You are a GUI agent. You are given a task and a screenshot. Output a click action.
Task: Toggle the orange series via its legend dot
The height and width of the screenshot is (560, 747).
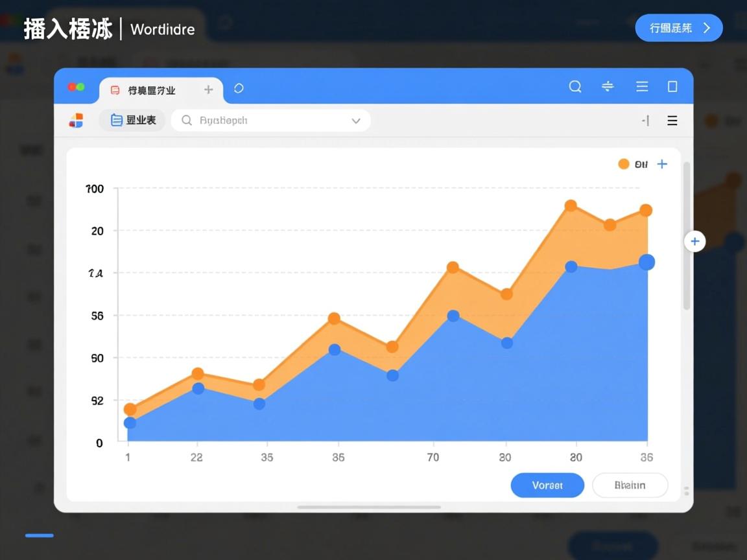(623, 164)
